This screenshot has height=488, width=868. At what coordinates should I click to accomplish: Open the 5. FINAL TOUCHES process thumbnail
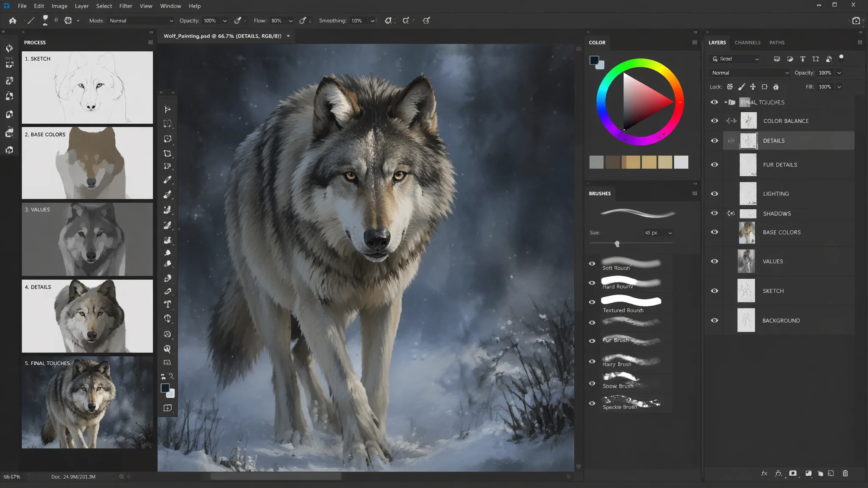point(87,402)
